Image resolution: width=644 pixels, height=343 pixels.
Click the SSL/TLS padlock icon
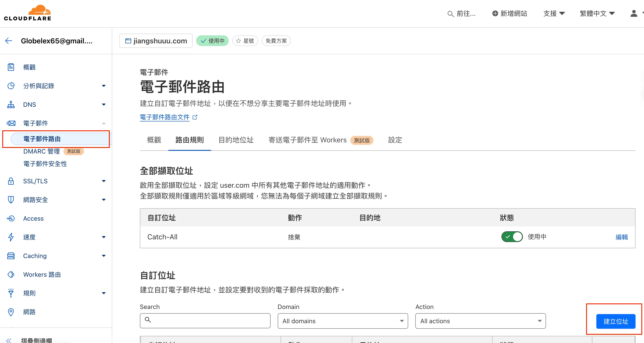click(11, 181)
